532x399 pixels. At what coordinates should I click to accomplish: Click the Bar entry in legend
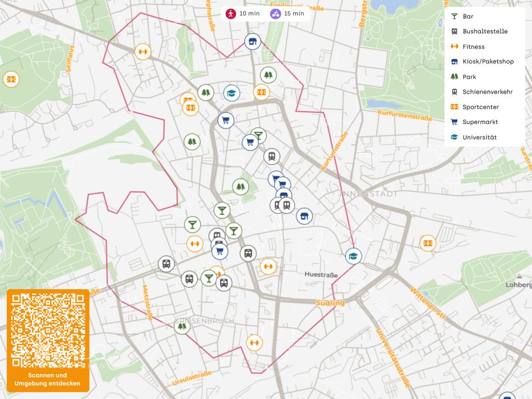pos(468,17)
